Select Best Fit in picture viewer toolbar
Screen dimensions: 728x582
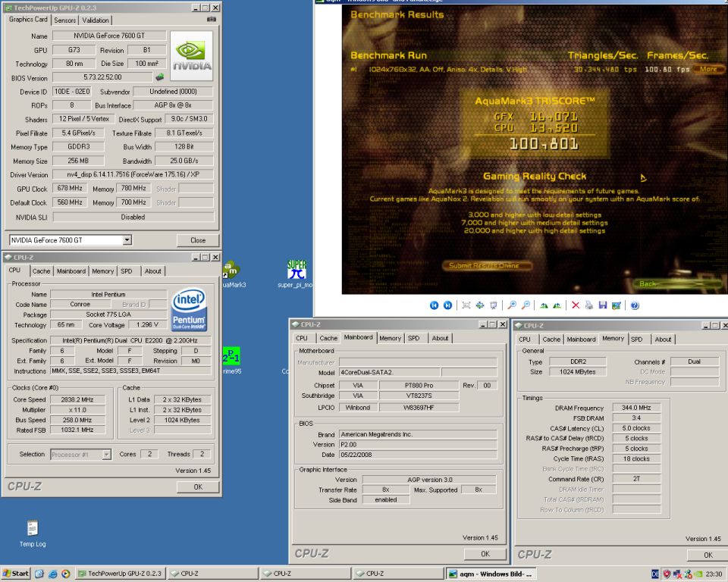click(466, 305)
